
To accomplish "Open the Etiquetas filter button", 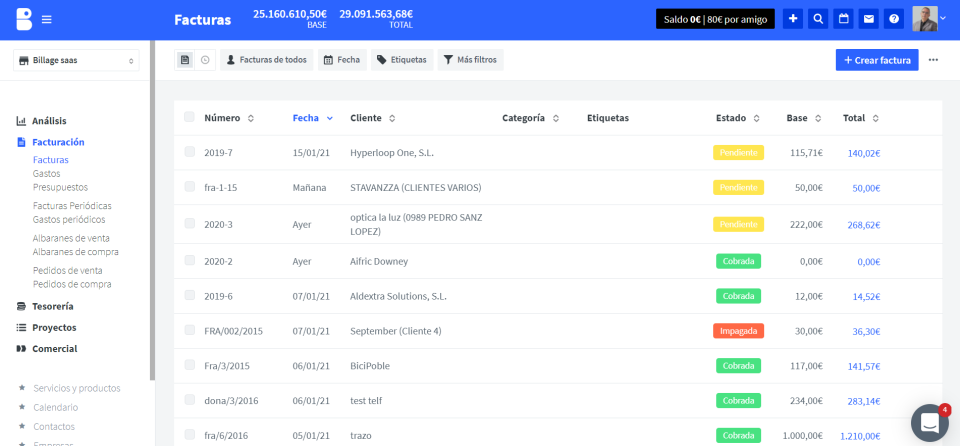I will pos(402,60).
